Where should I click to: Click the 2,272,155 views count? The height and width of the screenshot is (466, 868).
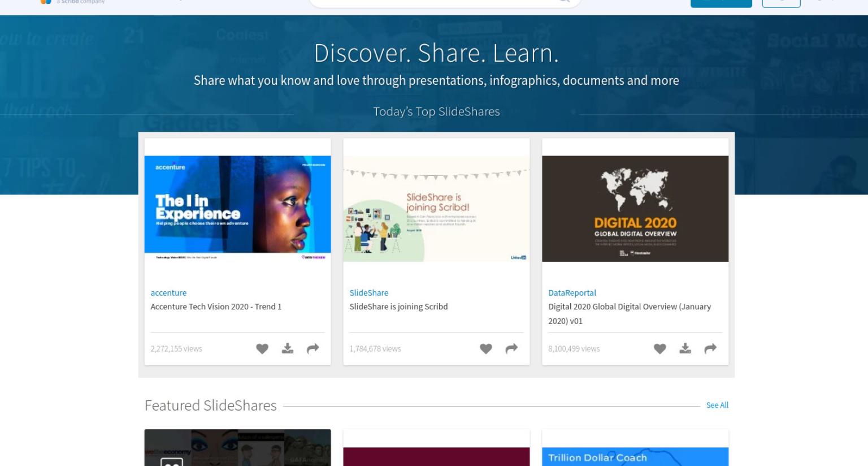[x=176, y=349]
